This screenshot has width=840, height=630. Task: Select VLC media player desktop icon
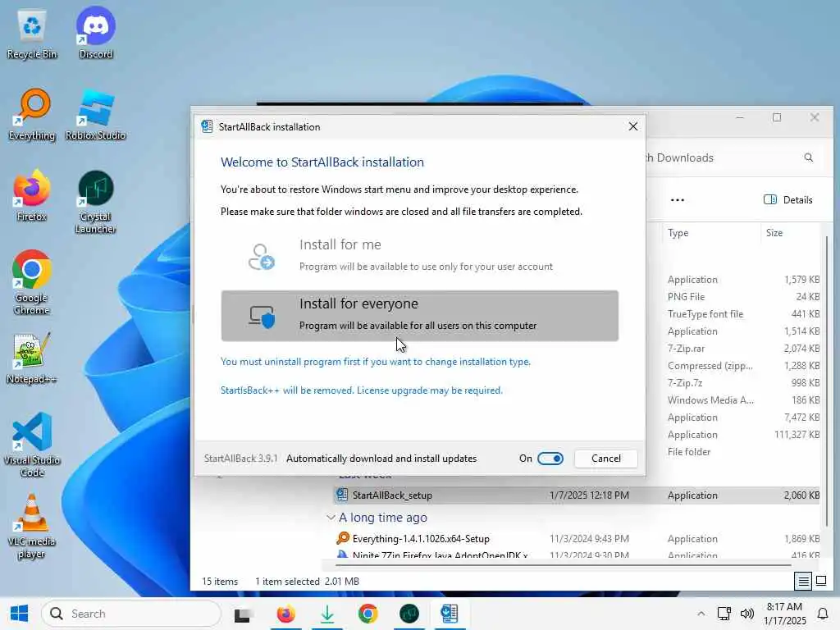click(x=32, y=526)
